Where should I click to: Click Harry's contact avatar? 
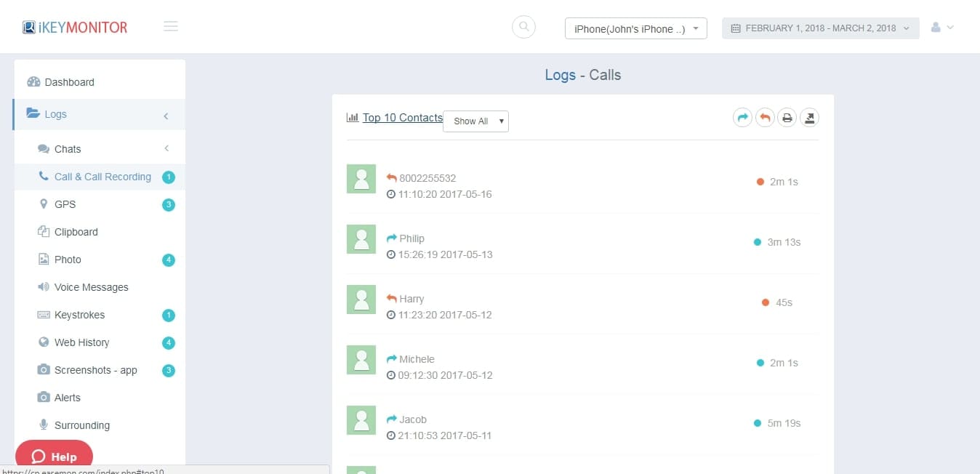tap(361, 300)
